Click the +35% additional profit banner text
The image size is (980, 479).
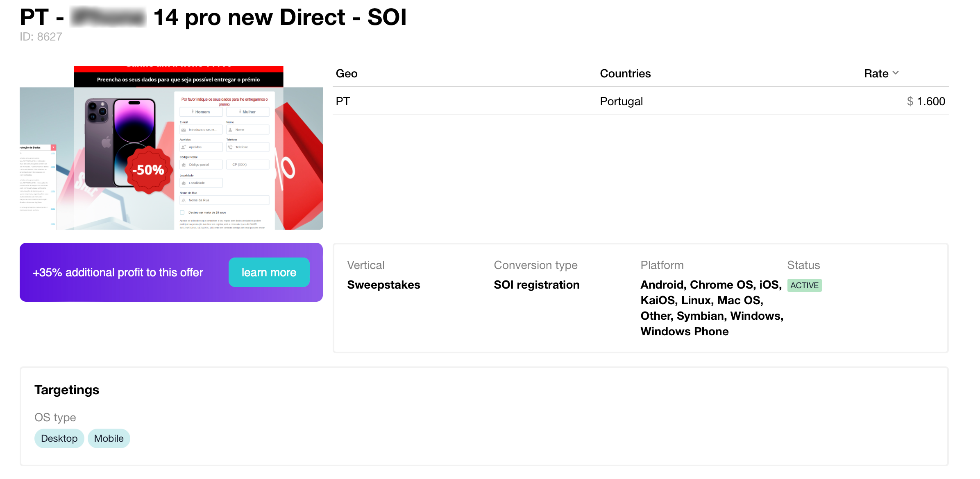[x=118, y=273]
